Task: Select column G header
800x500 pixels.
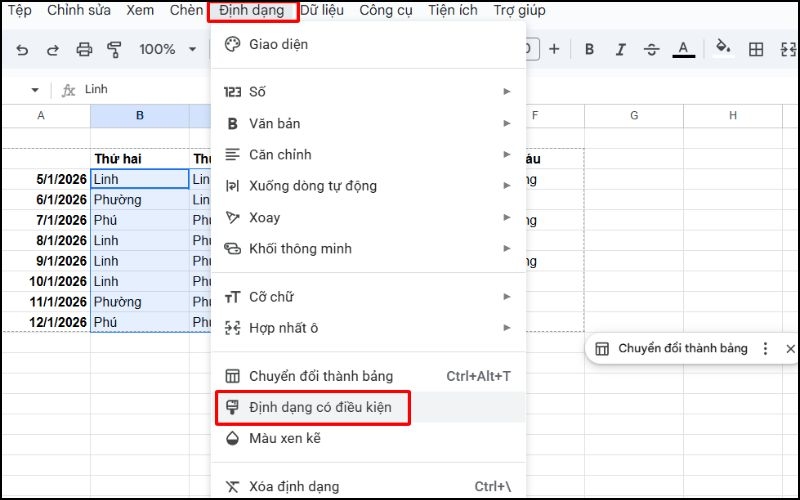Action: coord(634,116)
